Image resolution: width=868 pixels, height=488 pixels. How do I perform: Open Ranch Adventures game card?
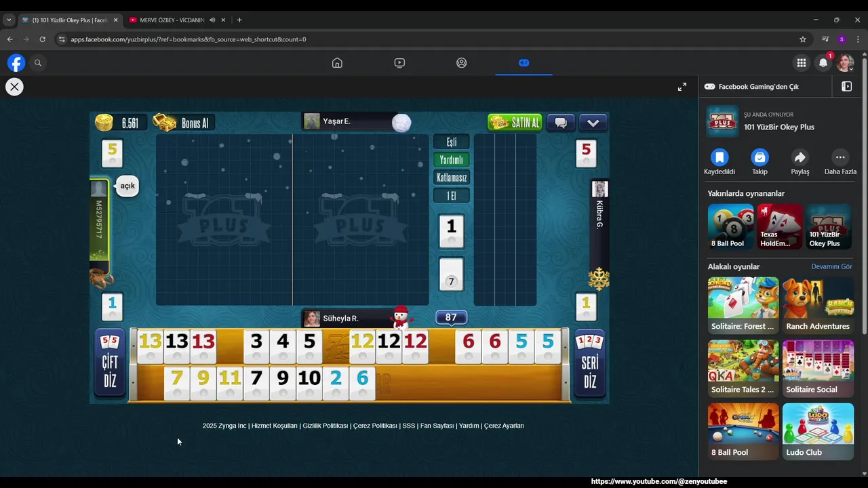coord(818,305)
